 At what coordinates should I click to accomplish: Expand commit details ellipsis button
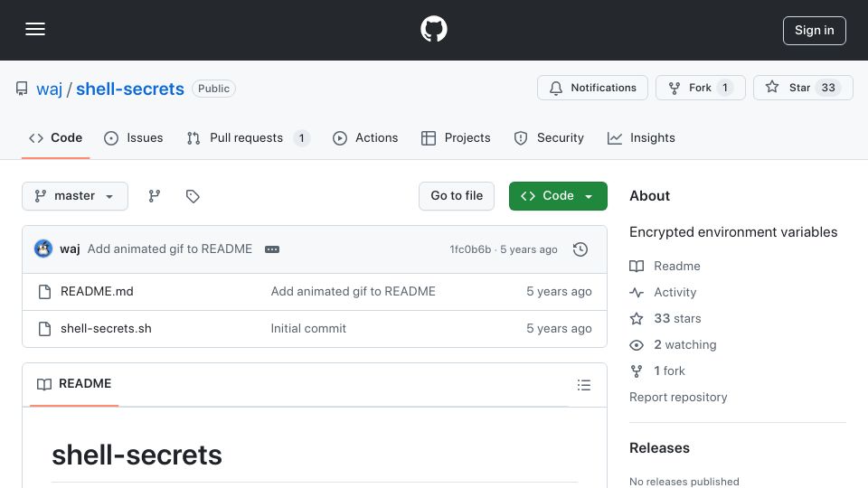click(272, 249)
